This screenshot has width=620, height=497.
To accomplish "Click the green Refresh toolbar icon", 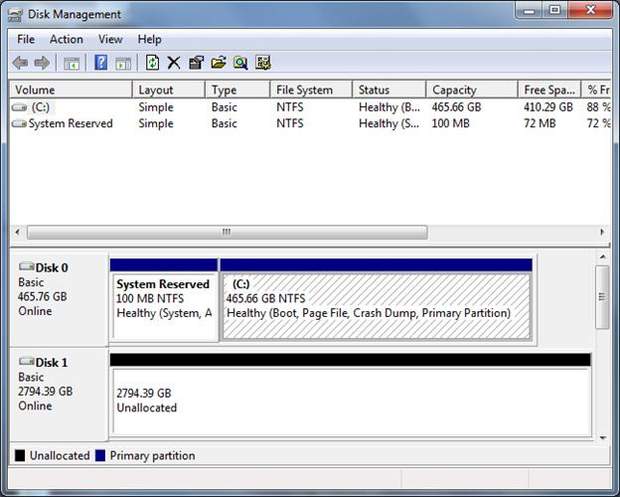I will pos(152,63).
